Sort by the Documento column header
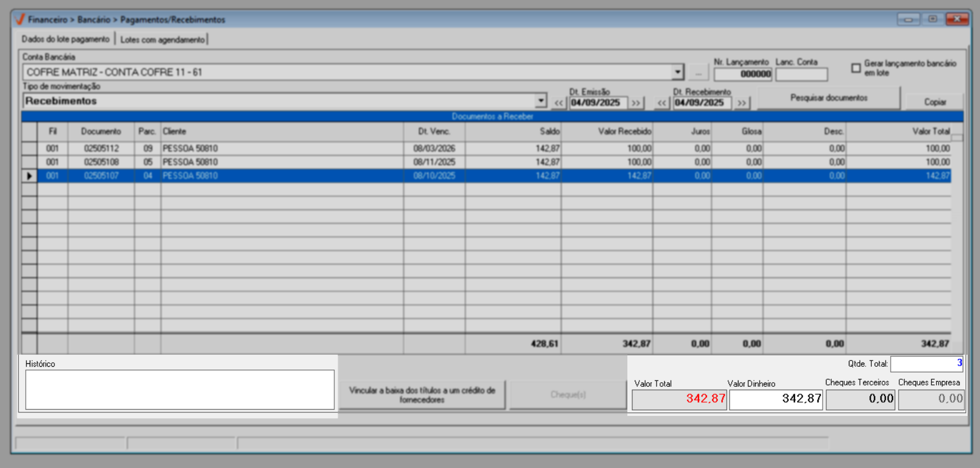The image size is (980, 468). point(101,132)
